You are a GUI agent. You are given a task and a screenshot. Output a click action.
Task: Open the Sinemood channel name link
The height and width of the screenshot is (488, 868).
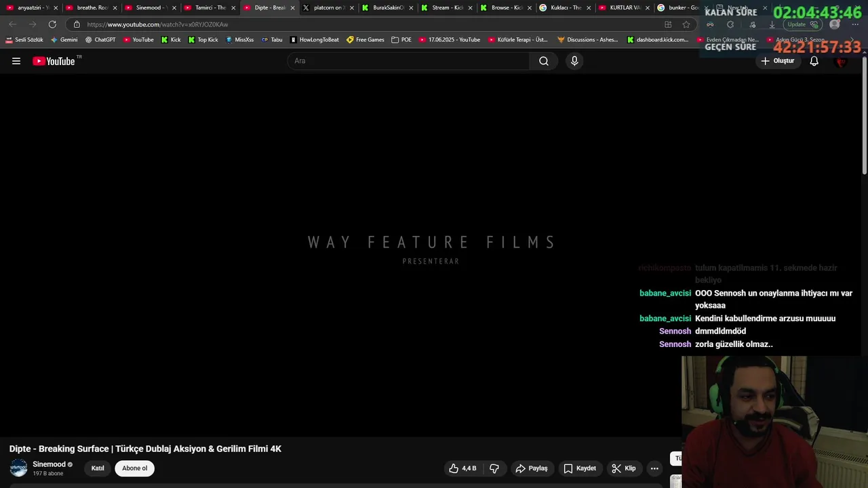pos(49,464)
